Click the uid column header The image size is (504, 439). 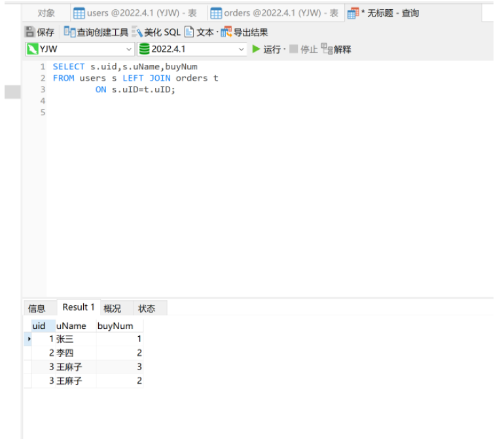(43, 326)
